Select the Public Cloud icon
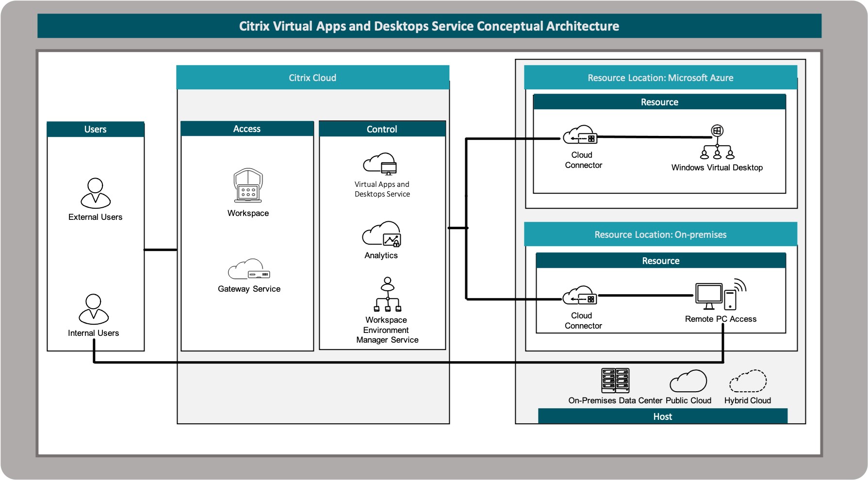This screenshot has height=480, width=868. (x=688, y=381)
